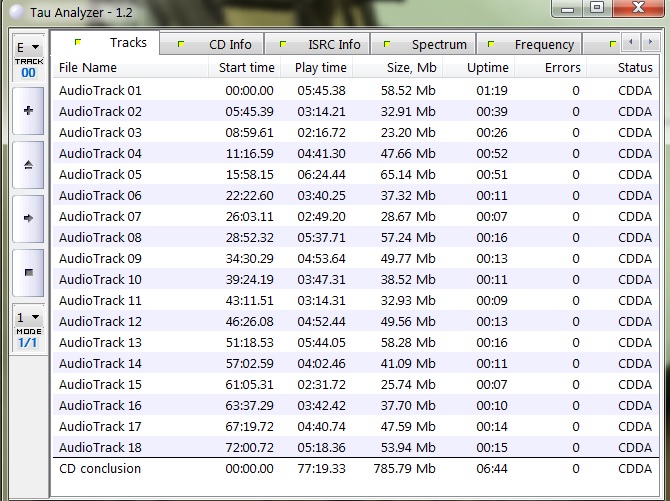Click the right arrow start-analysis button
This screenshot has width=670, height=501.
(x=27, y=217)
